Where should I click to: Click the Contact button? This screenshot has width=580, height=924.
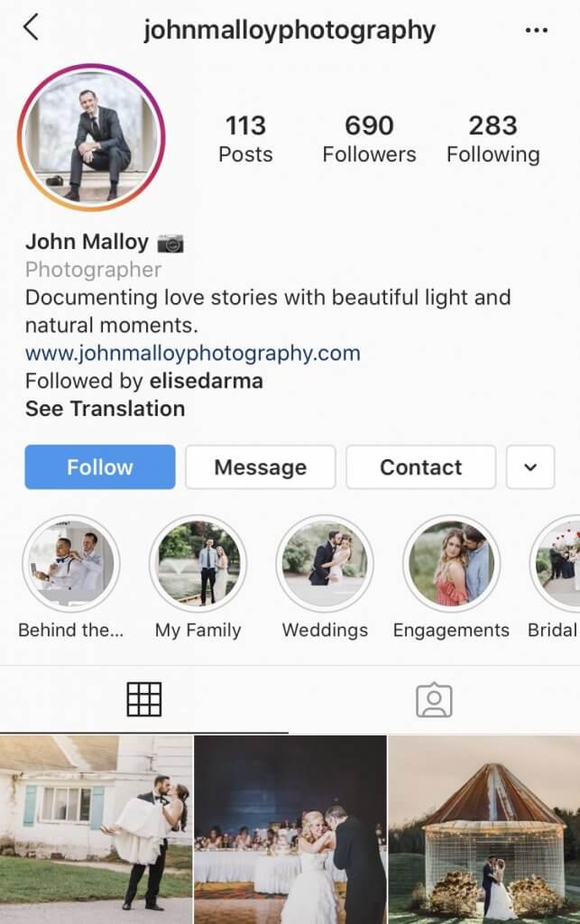(421, 467)
